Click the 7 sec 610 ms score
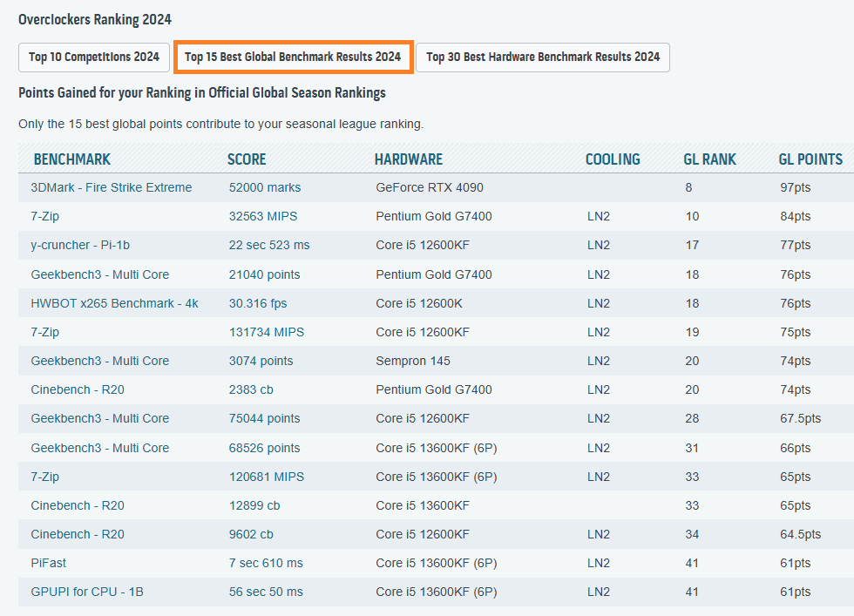The width and height of the screenshot is (854, 616). coord(266,564)
